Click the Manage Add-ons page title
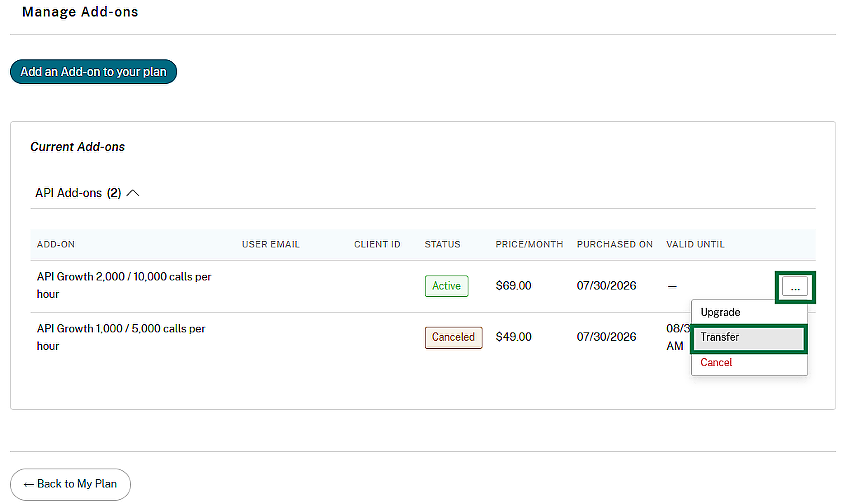This screenshot has height=504, width=847. [x=80, y=12]
